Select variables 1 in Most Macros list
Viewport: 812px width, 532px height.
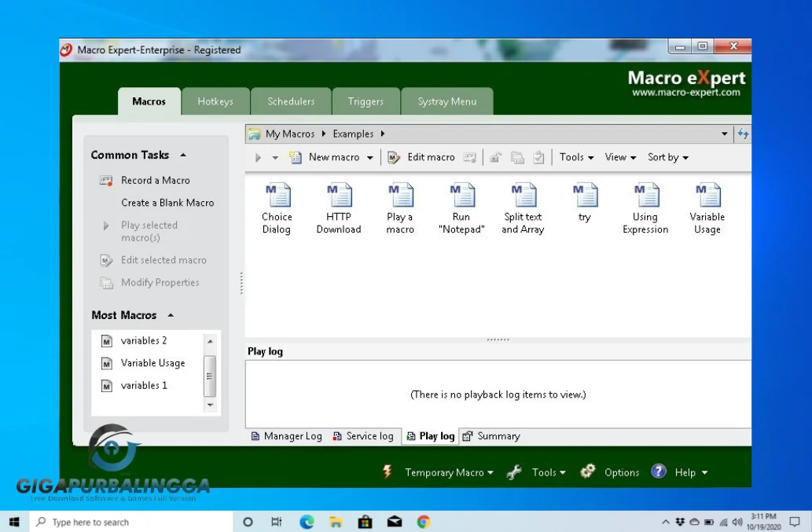click(x=143, y=386)
